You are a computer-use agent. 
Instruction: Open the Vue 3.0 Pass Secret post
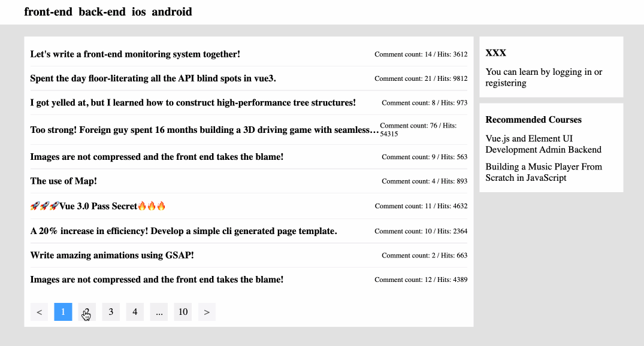98,207
